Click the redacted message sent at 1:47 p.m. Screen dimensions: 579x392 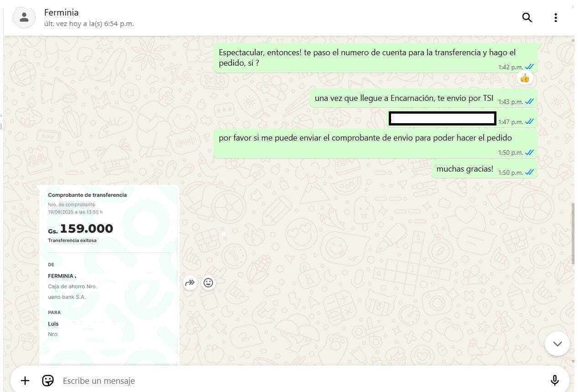(x=463, y=119)
